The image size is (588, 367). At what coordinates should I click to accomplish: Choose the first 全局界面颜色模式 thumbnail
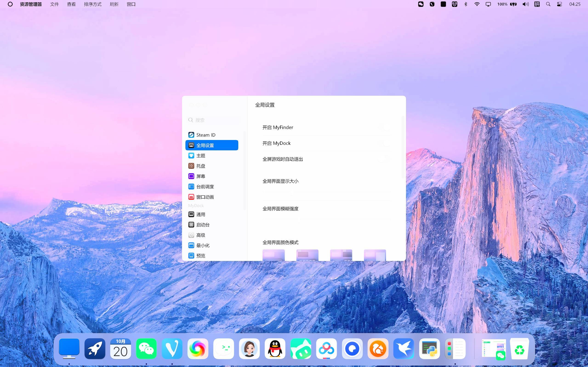click(274, 255)
